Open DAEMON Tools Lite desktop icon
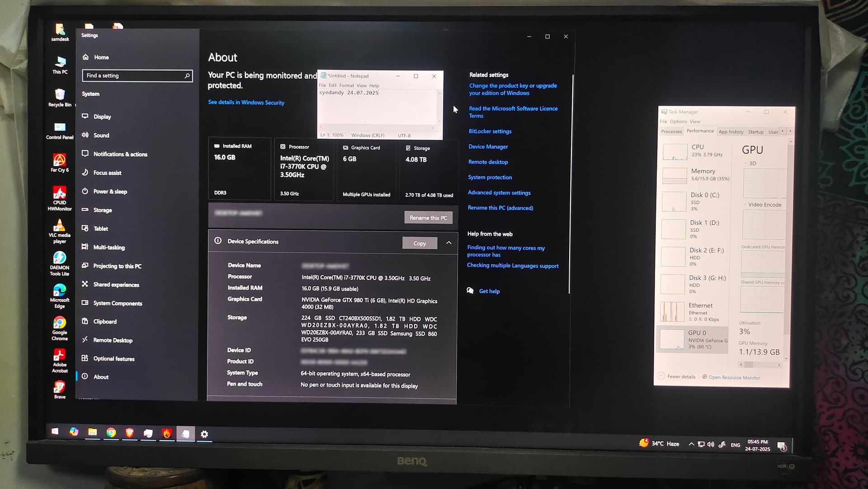Image resolution: width=868 pixels, height=489 pixels. tap(60, 258)
